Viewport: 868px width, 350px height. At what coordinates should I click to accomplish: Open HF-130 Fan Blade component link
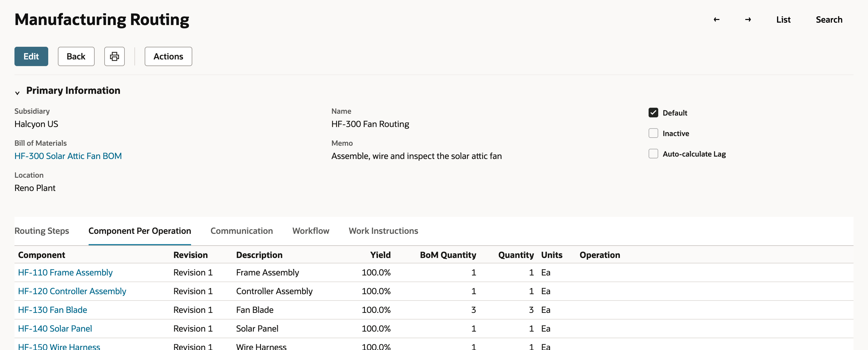pyautogui.click(x=52, y=310)
